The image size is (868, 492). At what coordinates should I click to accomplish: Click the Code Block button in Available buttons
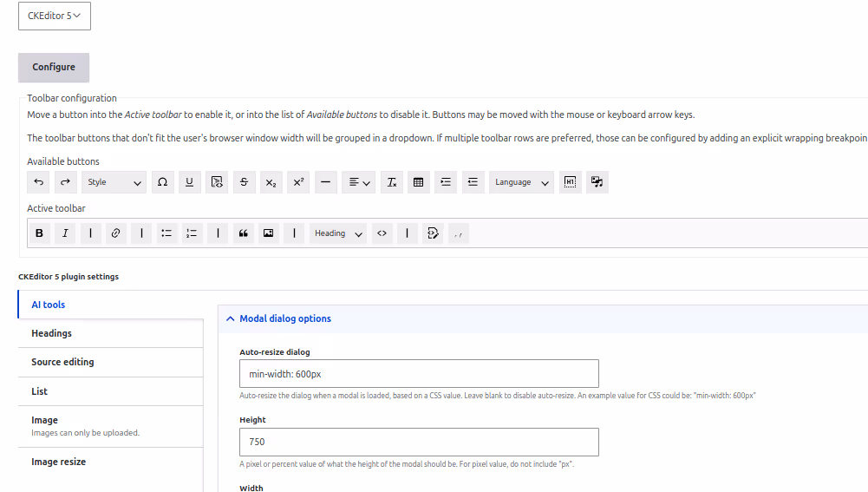coord(217,181)
